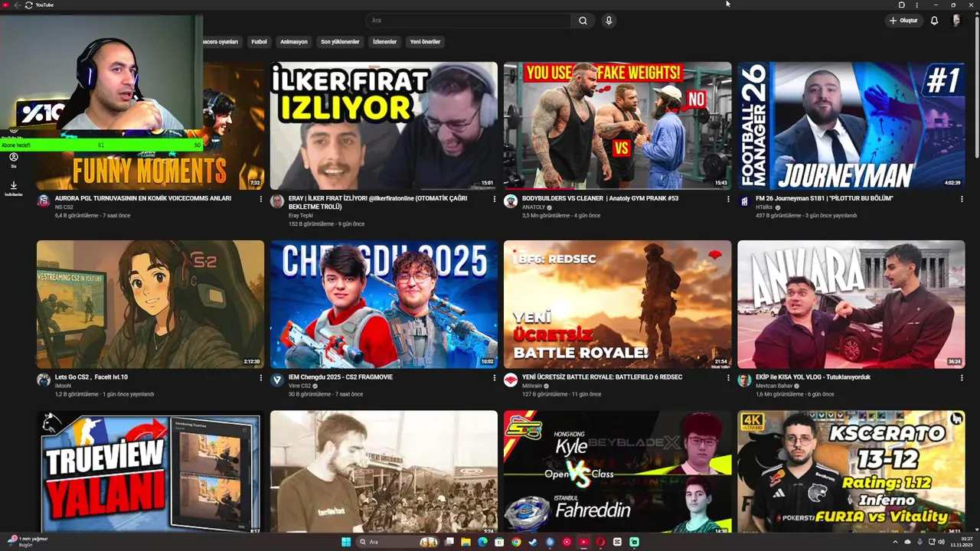Click the iMooN channel avatar

click(x=44, y=380)
